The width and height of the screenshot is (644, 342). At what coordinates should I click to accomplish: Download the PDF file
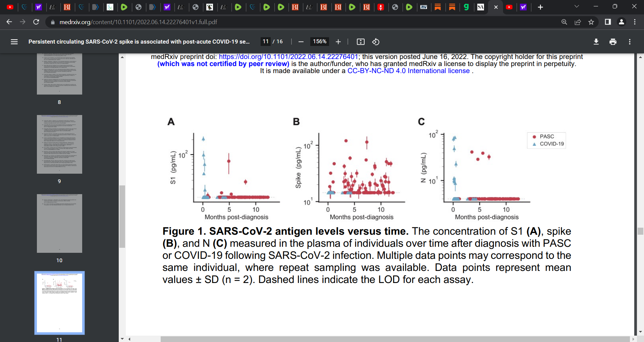(x=596, y=42)
